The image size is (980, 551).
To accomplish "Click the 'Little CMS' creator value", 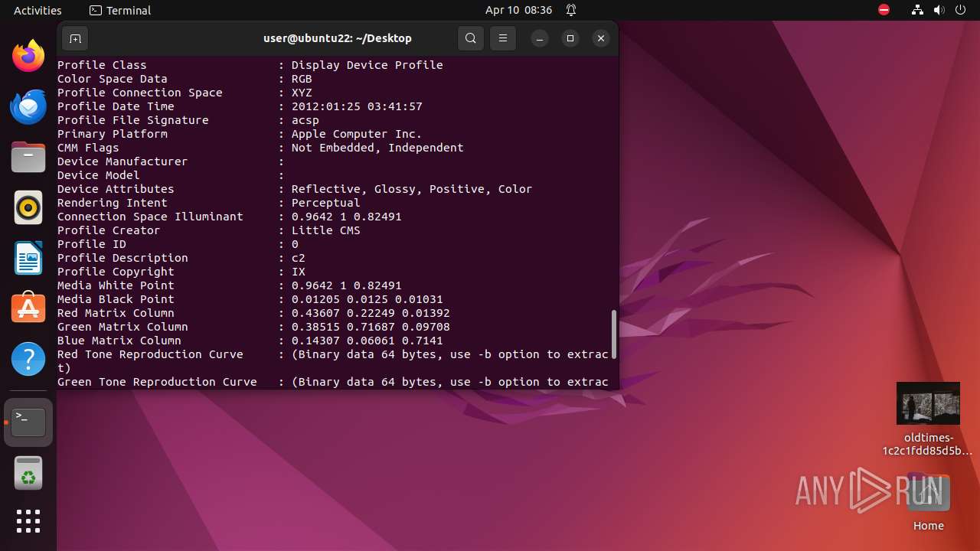I will click(x=325, y=230).
